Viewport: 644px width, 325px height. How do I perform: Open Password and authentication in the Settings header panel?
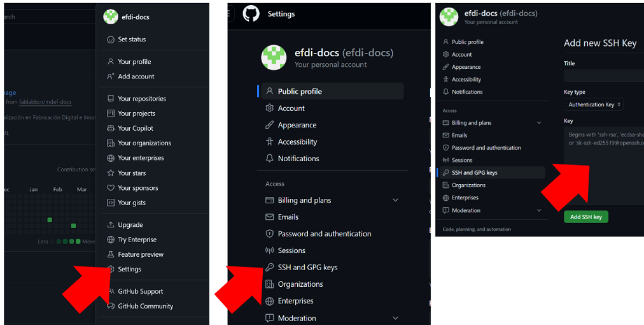point(325,234)
